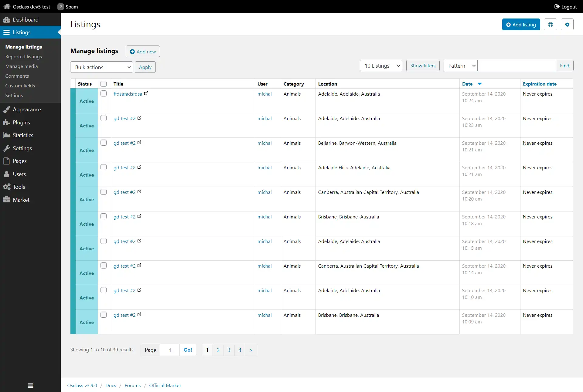
Task: Open Comments section in sidebar
Action: (17, 76)
